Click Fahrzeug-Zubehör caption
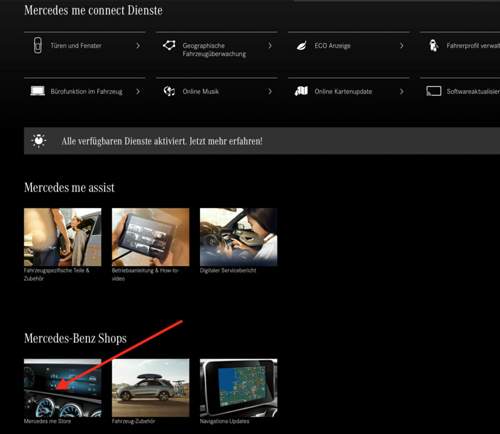 point(133,421)
